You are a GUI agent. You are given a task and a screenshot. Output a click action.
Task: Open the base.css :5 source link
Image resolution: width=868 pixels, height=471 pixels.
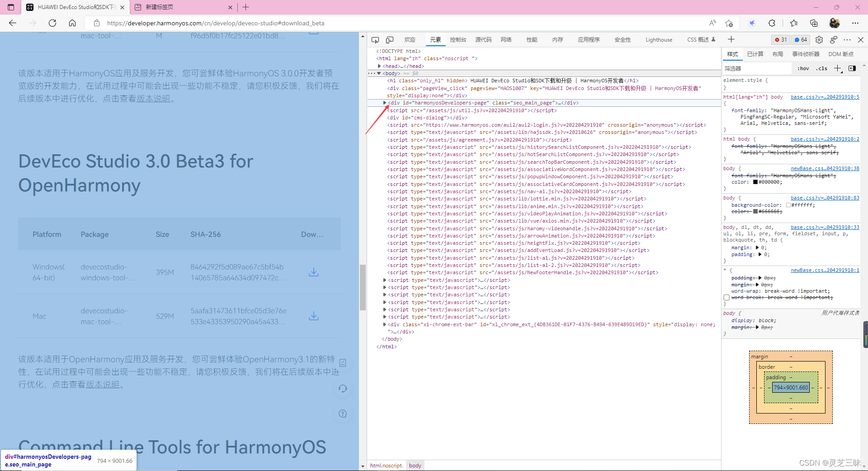coord(825,97)
